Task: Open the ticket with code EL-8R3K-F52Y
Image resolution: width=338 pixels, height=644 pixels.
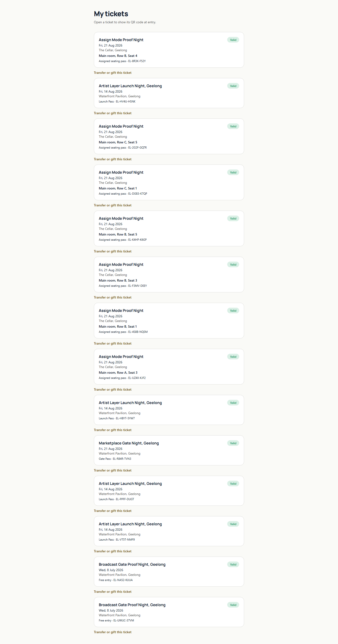Action: 169,50
